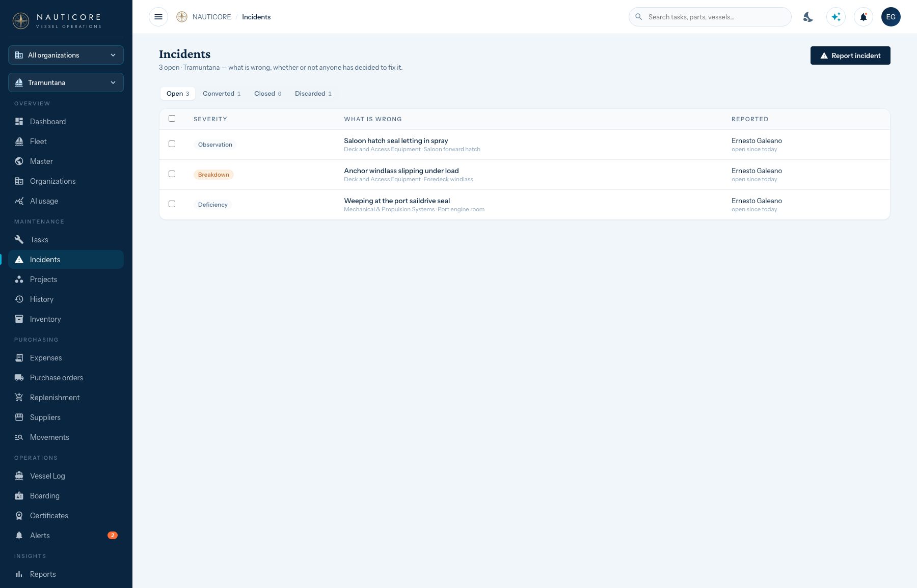Open Purchase orders truck icon
This screenshot has width=917, height=588.
tap(19, 378)
